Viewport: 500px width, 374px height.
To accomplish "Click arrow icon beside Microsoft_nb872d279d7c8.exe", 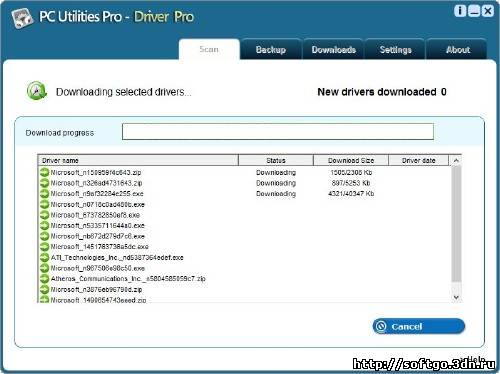I will 44,236.
